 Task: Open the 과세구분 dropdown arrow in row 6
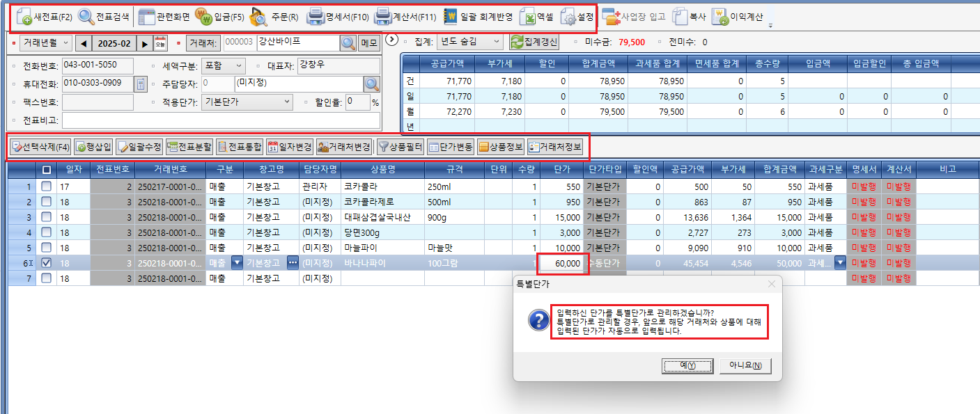coord(839,263)
